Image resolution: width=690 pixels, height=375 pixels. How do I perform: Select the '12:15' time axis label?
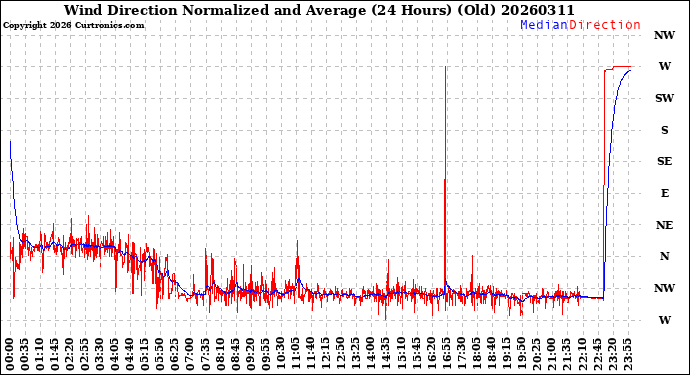[325, 354]
